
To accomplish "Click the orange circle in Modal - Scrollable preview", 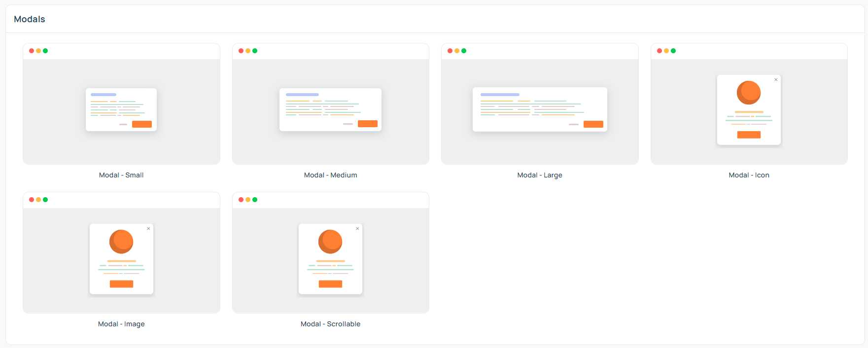I will (x=330, y=242).
